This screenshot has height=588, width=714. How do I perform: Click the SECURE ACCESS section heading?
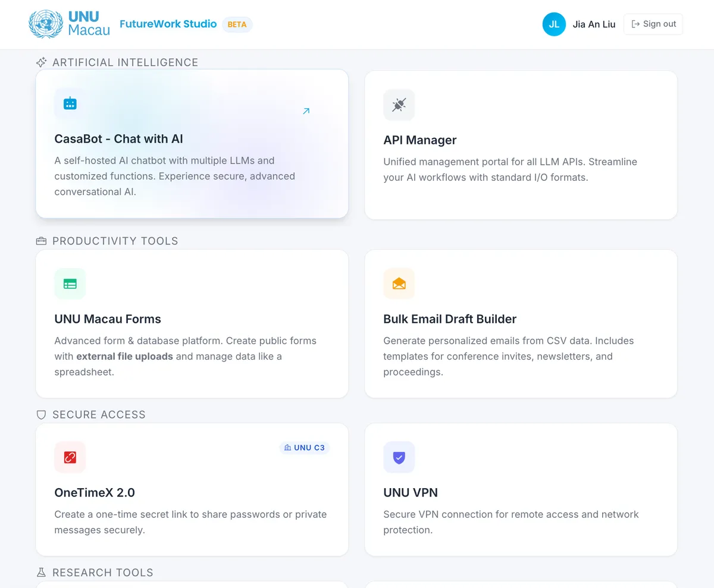click(99, 415)
